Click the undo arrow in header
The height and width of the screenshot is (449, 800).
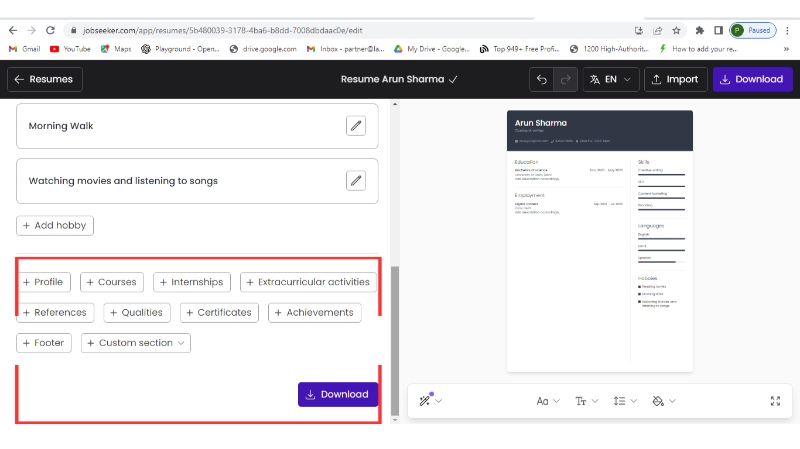542,79
